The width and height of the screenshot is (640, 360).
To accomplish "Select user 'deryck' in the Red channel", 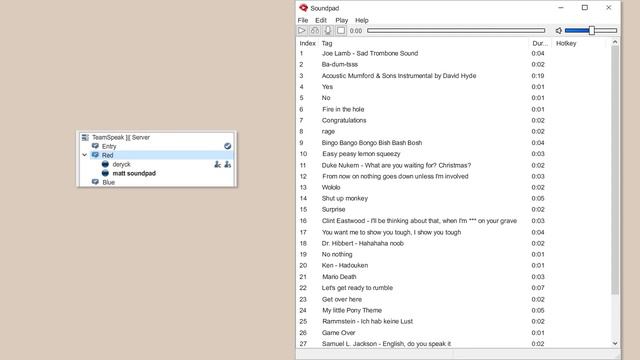I will 122,164.
